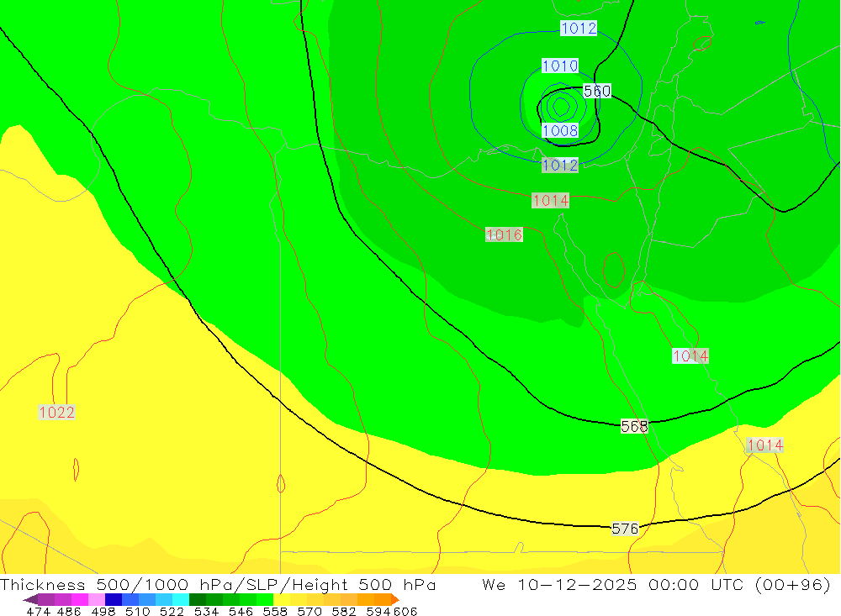Click legend value 558

pyautogui.click(x=275, y=611)
